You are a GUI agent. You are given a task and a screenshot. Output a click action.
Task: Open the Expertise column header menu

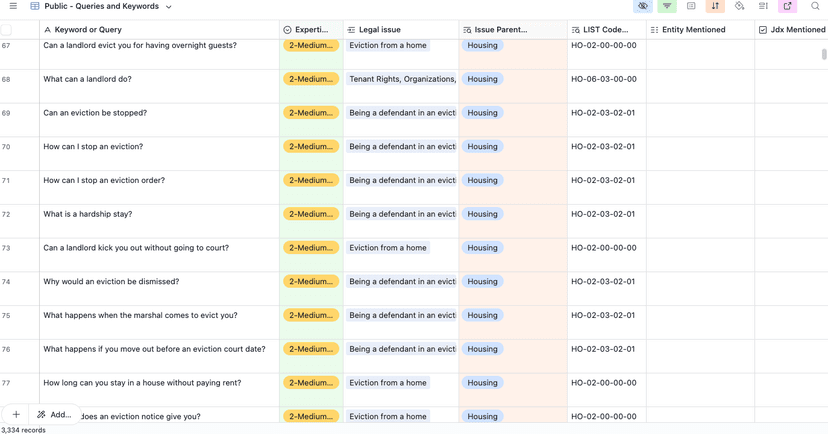tap(311, 30)
